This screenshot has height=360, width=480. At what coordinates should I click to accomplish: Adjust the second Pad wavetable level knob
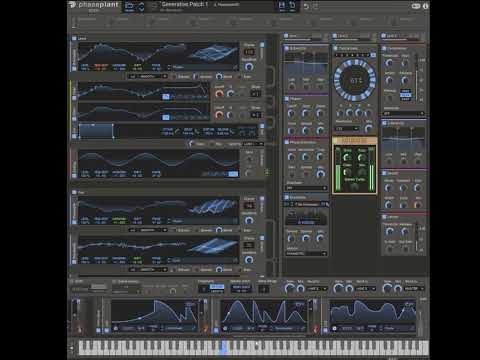coord(249,260)
